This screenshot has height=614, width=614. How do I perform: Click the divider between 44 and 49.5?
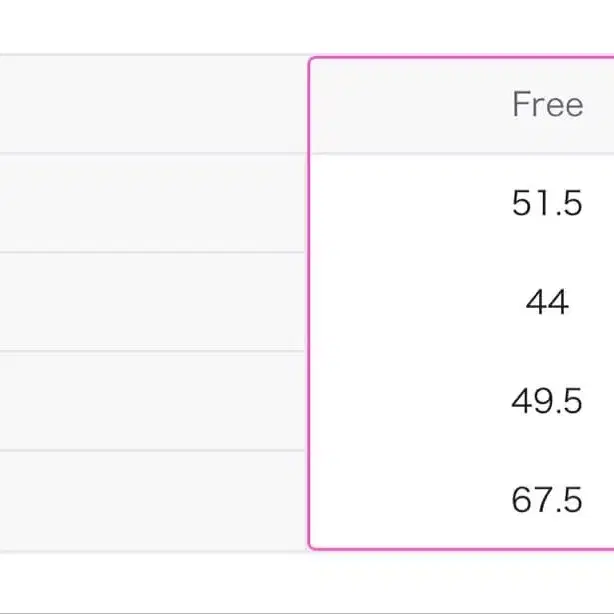pos(460,351)
